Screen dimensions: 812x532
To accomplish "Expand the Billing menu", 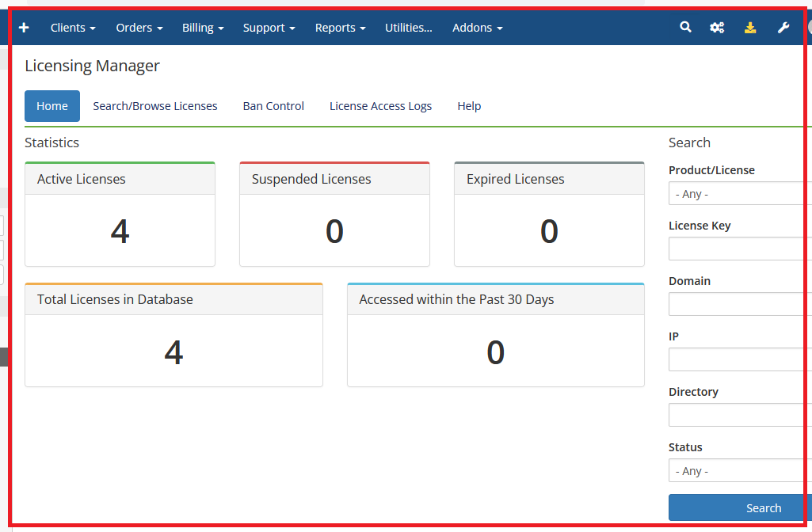I will click(203, 28).
